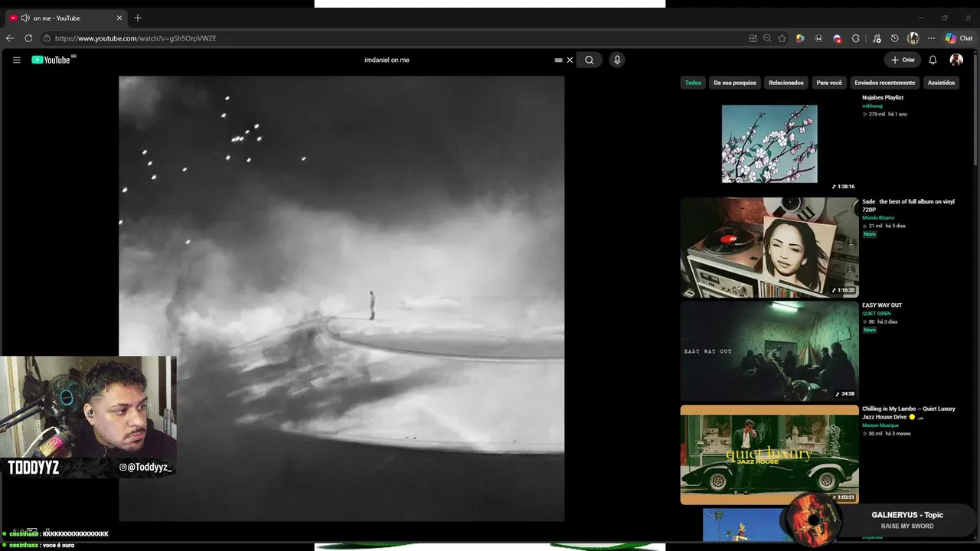Image resolution: width=980 pixels, height=551 pixels.
Task: Open the EASY WAY OUT video thumbnail
Action: point(769,350)
